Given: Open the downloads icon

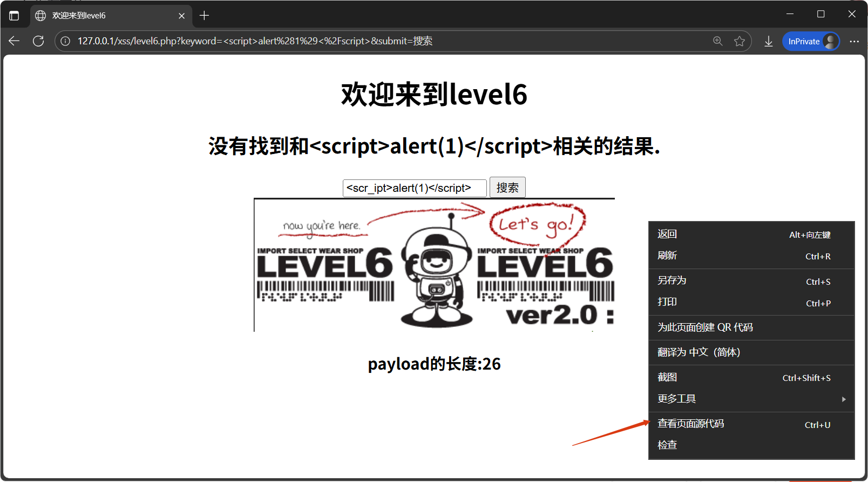Looking at the screenshot, I should pos(769,41).
